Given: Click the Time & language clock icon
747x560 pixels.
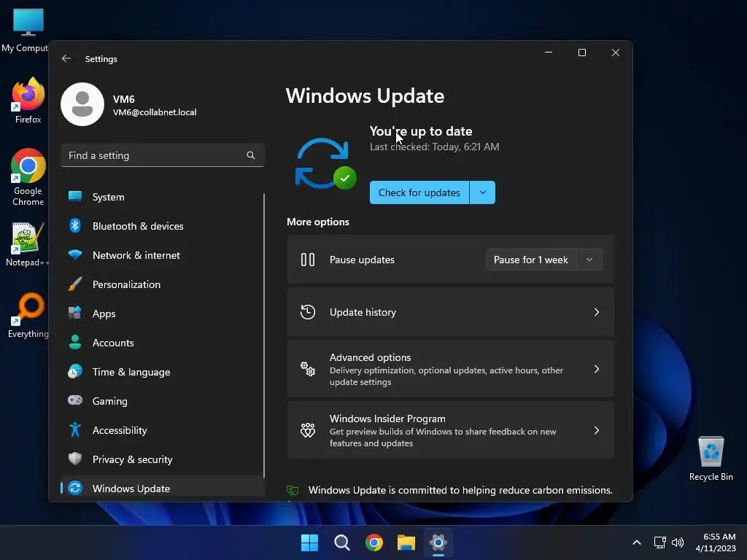Looking at the screenshot, I should tap(75, 371).
